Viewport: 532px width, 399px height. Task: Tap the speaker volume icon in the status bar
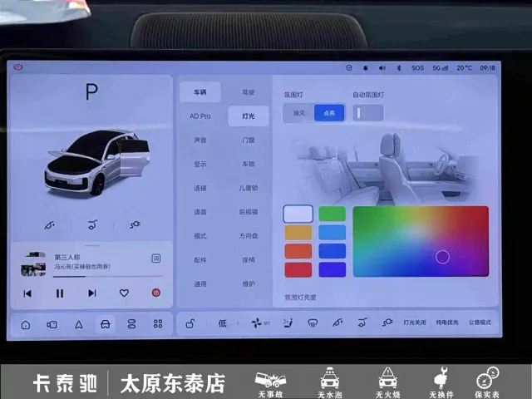click(382, 68)
